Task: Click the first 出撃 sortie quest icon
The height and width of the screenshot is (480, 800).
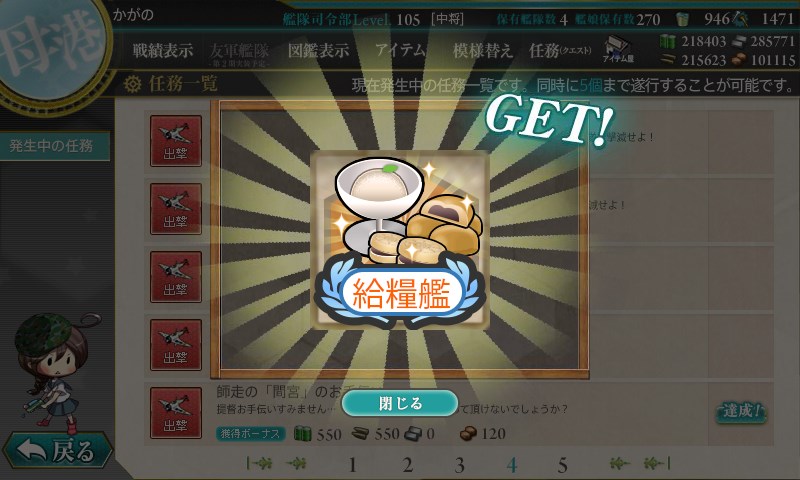Action: pos(176,141)
